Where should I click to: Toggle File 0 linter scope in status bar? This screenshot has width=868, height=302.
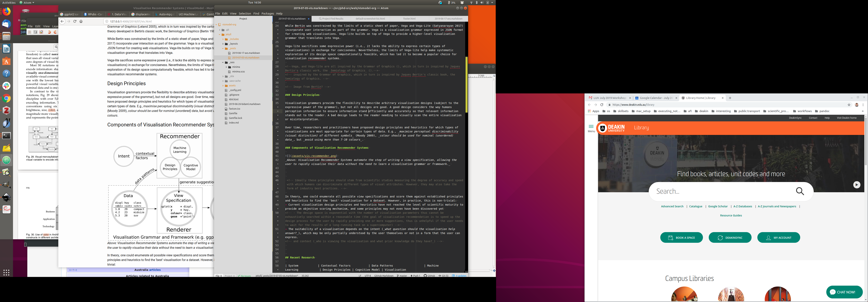[219, 276]
